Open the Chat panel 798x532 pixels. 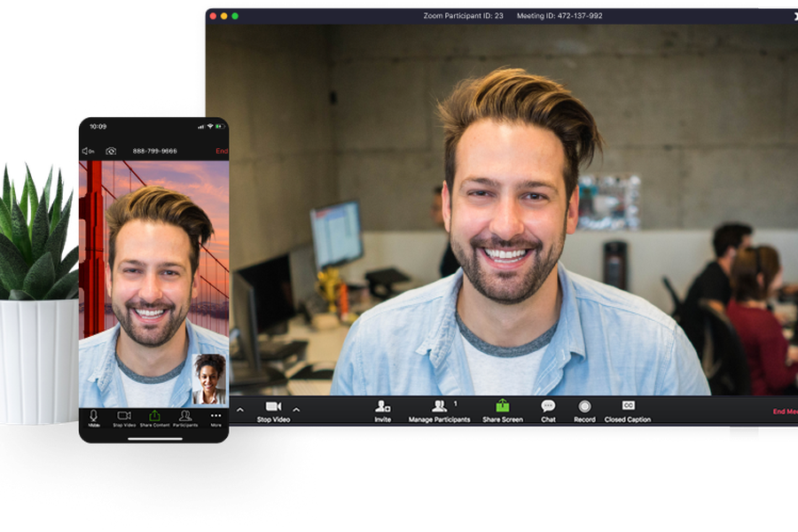[548, 411]
